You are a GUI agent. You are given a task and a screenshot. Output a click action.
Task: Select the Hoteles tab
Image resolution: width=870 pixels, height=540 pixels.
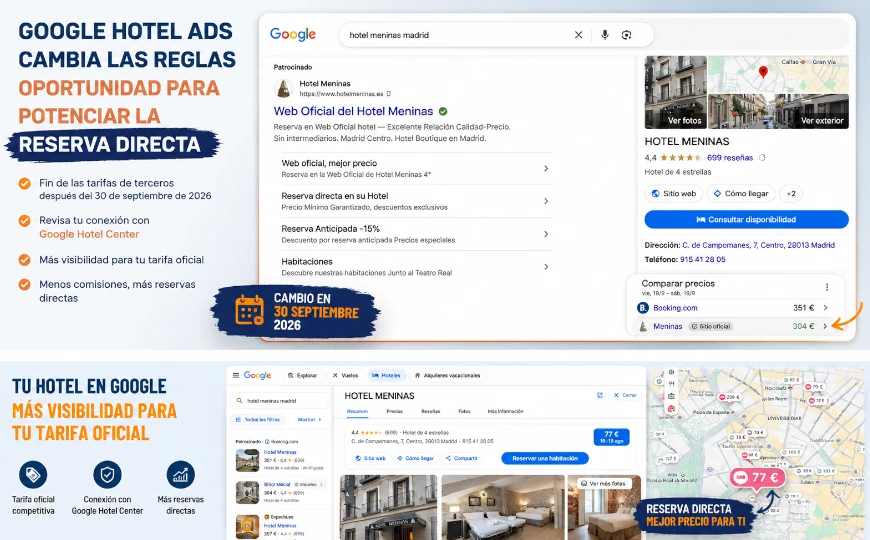pos(386,375)
